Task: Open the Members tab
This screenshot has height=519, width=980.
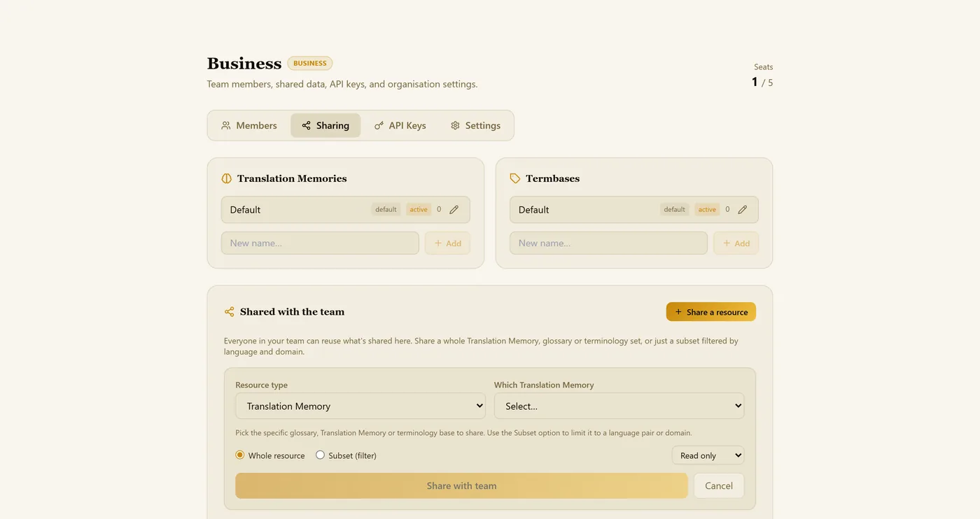Action: pyautogui.click(x=249, y=125)
